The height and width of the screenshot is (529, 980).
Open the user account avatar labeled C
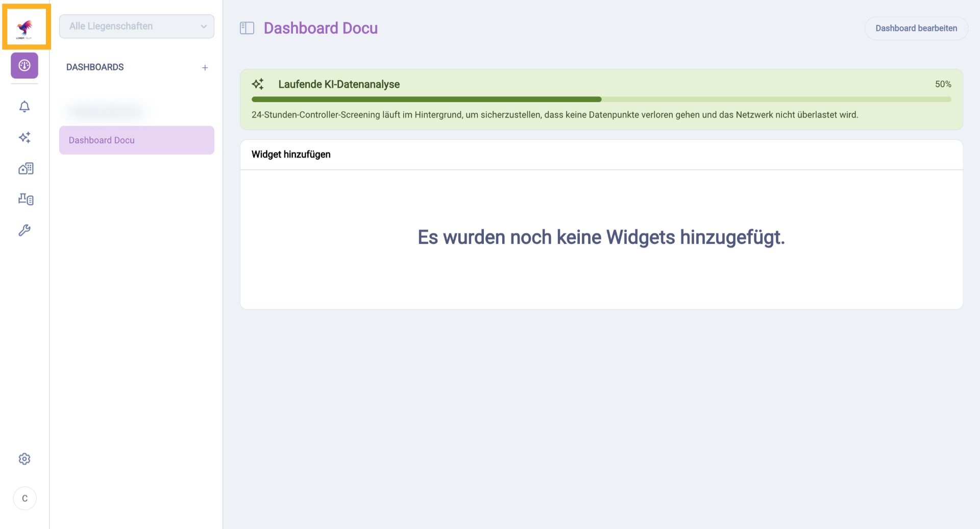24,498
